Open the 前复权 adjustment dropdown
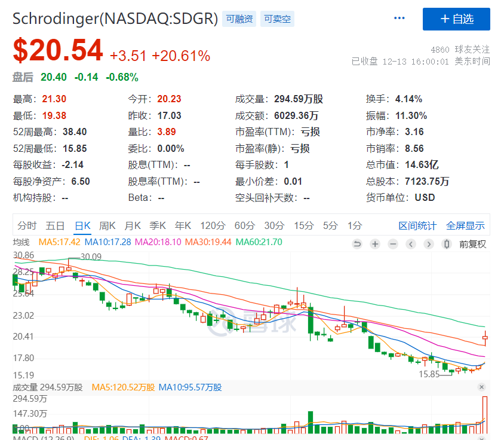 pos(472,245)
